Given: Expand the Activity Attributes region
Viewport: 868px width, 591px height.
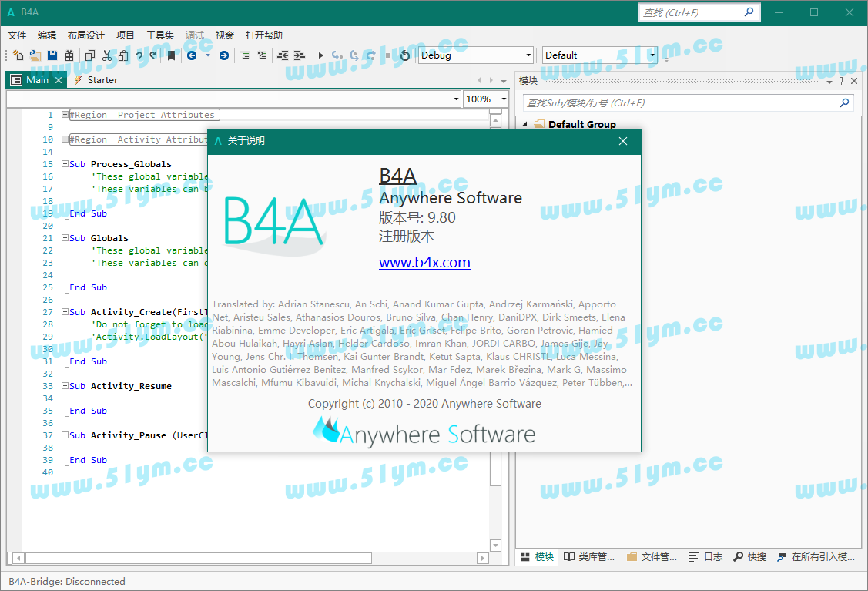Looking at the screenshot, I should tap(65, 139).
